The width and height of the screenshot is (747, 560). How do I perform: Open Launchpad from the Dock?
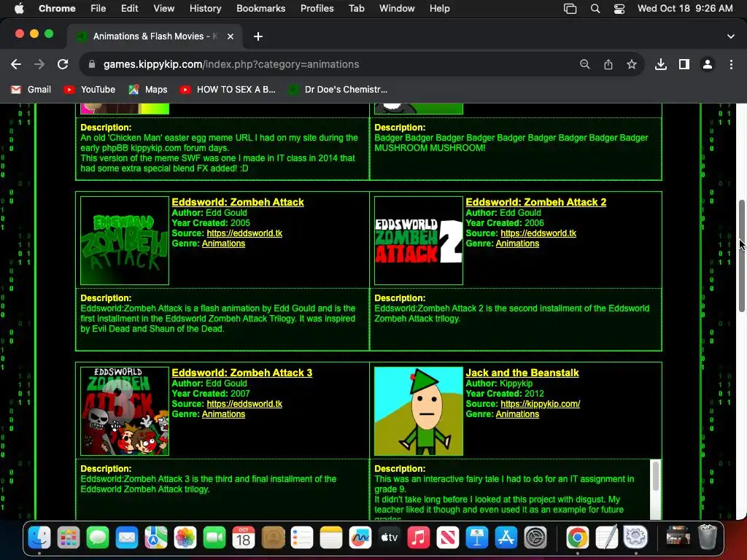point(69,537)
